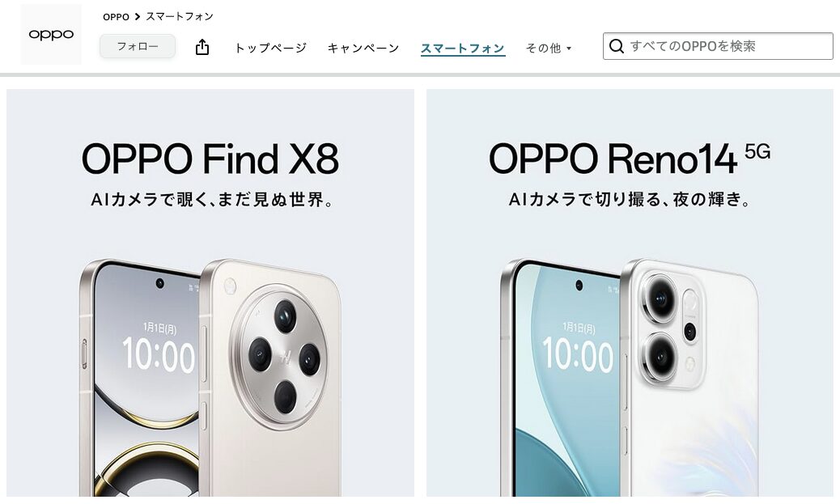This screenshot has height=504, width=840.
Task: Open the OPPO Find X8 banner
Action: tap(210, 292)
